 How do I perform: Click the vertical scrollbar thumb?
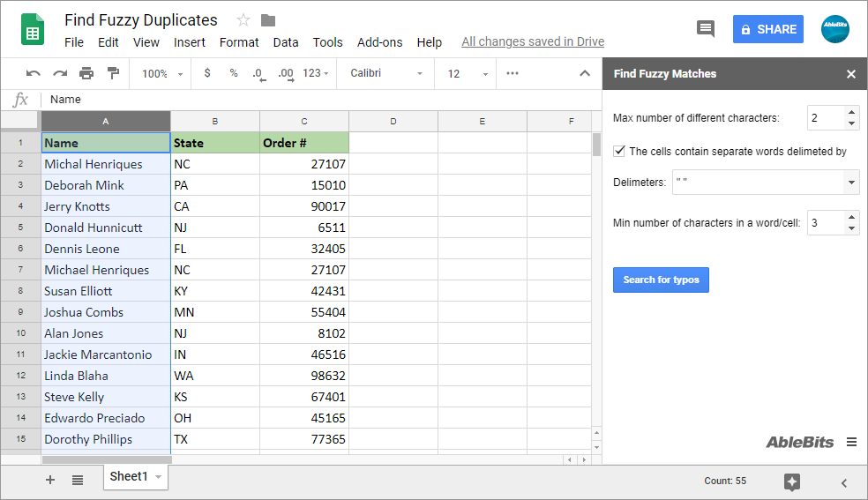(x=596, y=145)
